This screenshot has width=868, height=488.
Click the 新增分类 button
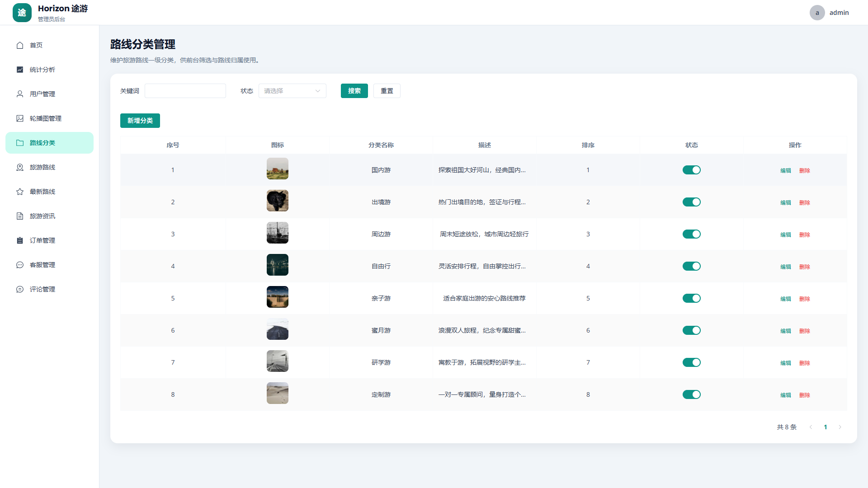click(x=140, y=121)
